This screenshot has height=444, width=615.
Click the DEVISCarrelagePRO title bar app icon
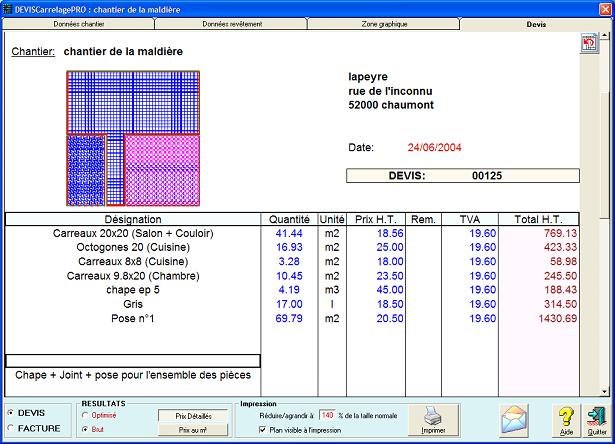click(8, 8)
